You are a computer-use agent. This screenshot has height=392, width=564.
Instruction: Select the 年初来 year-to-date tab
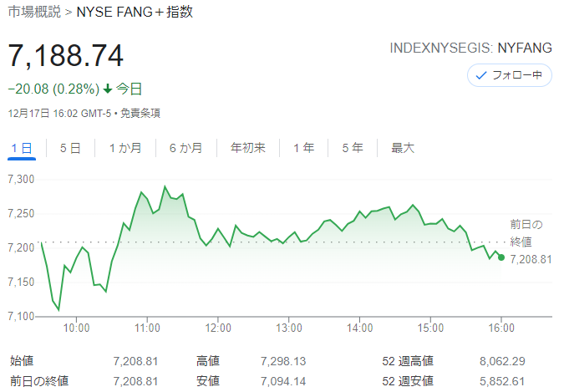pyautogui.click(x=248, y=148)
